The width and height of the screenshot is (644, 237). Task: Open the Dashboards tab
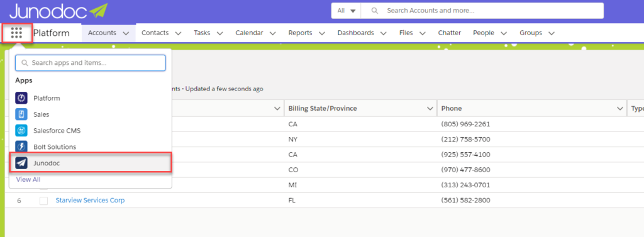[356, 33]
